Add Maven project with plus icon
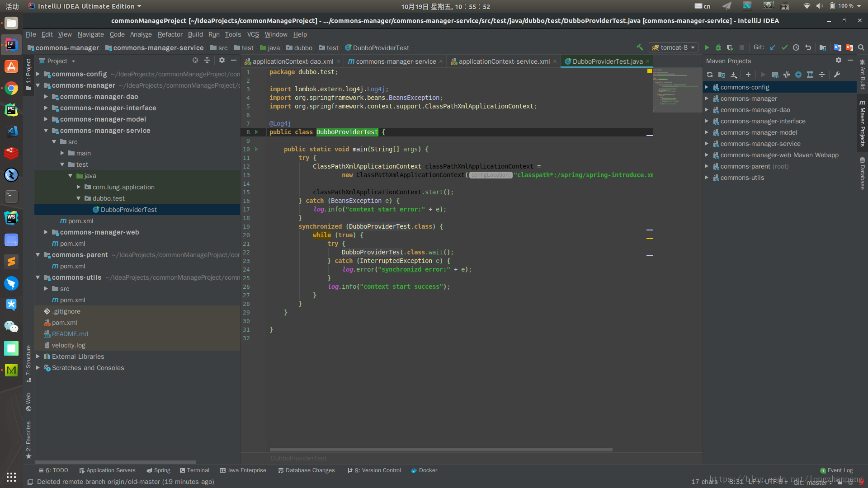This screenshot has width=868, height=488. [748, 75]
